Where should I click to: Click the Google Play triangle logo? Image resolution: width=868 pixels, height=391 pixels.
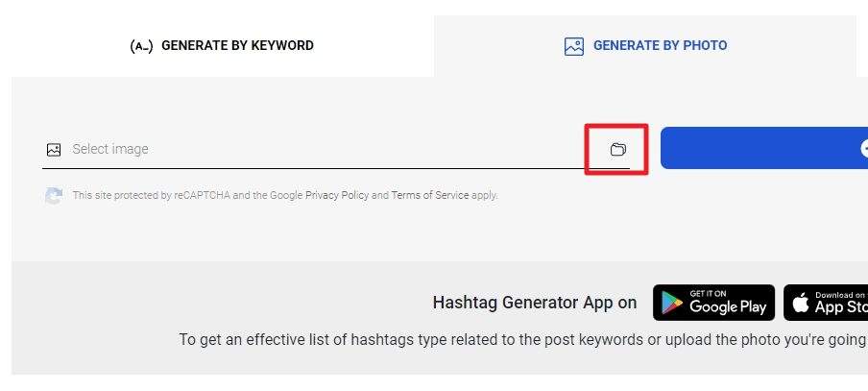(x=672, y=304)
